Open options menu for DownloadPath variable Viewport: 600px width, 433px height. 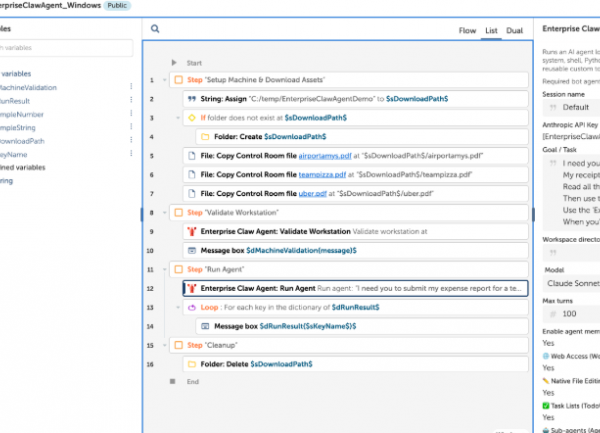(131, 140)
